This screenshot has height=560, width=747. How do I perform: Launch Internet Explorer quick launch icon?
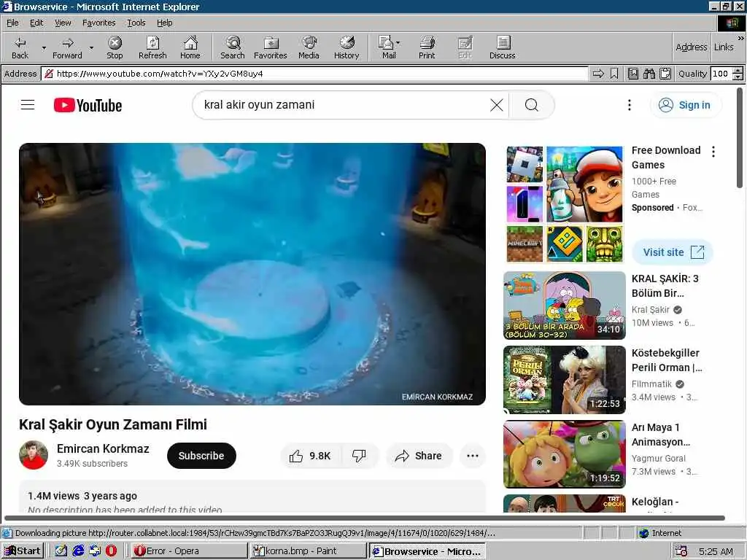click(x=78, y=551)
